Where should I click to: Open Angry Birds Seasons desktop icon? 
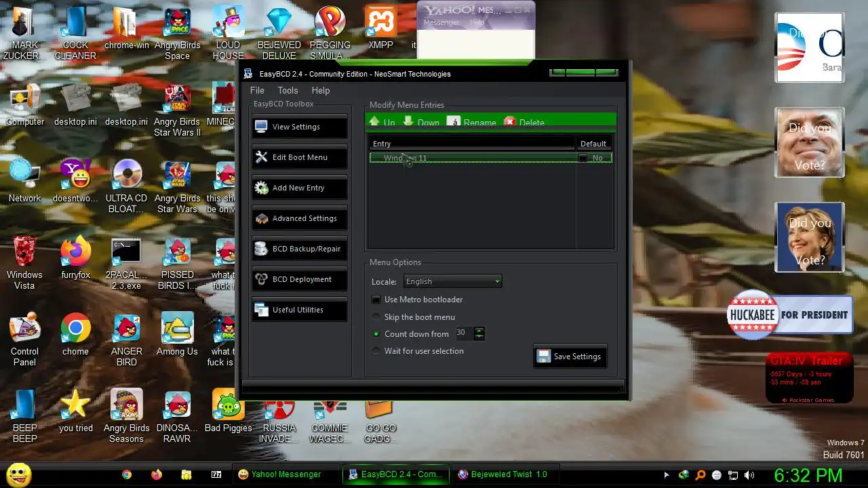127,416
